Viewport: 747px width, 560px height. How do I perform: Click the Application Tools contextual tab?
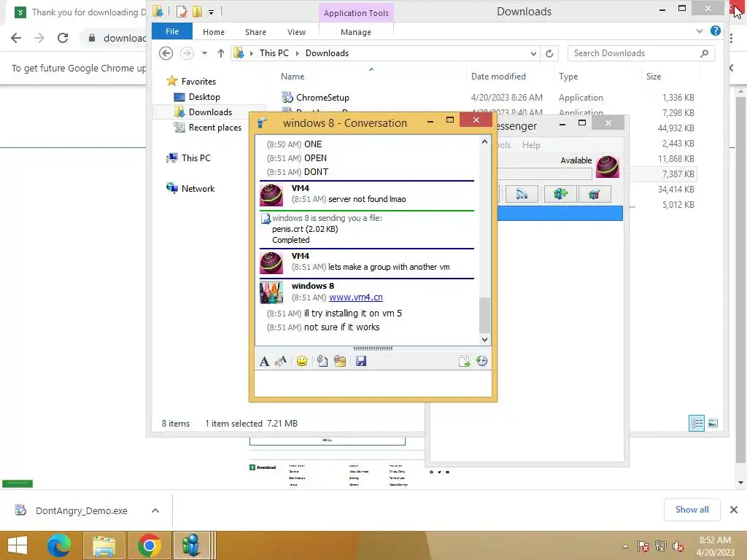point(356,13)
